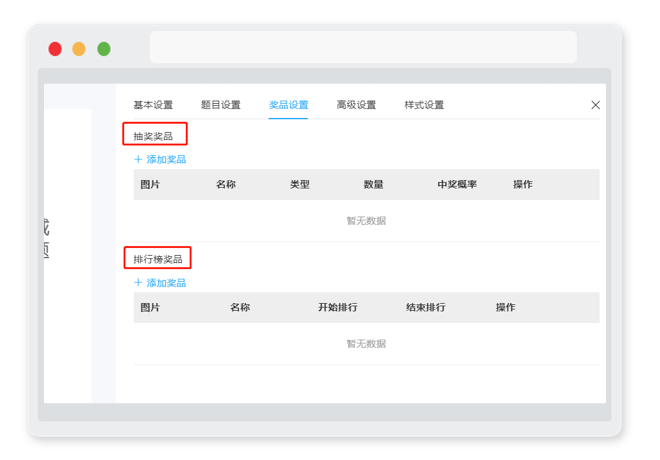Click the 结束排行 column header
This screenshot has width=660, height=460.
click(x=426, y=307)
